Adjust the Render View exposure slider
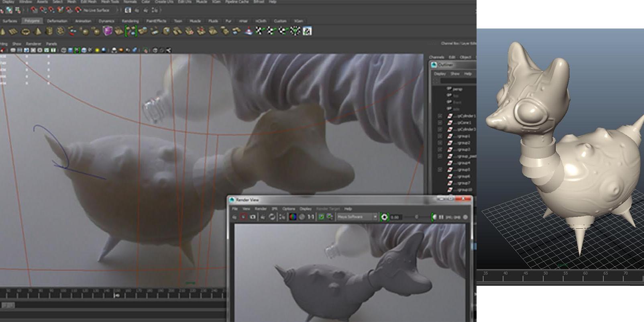 click(416, 217)
